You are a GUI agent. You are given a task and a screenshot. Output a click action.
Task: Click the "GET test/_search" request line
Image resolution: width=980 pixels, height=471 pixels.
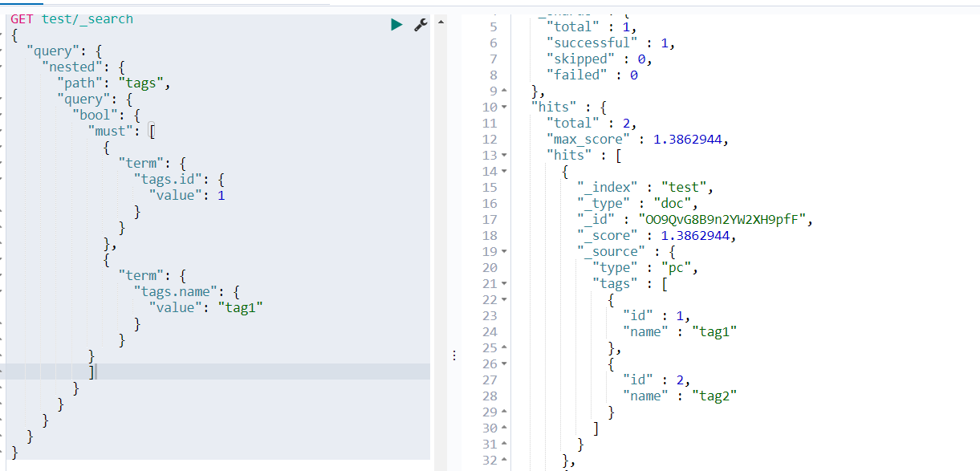point(72,18)
